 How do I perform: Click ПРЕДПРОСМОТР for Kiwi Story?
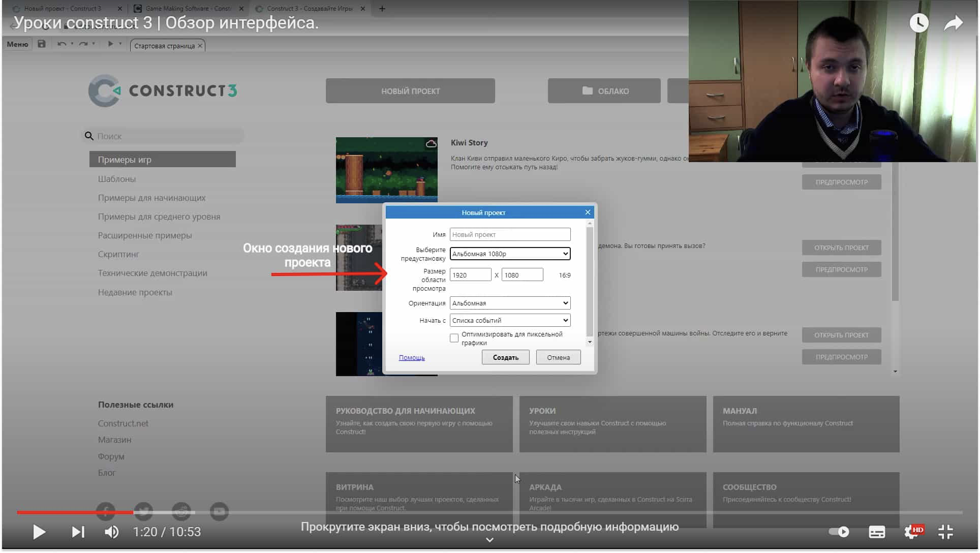click(x=842, y=182)
